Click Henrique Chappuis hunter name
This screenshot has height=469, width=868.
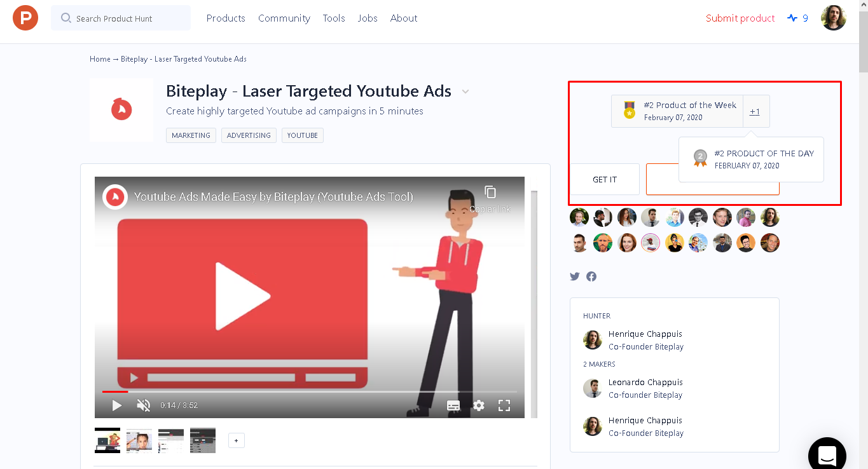click(x=645, y=334)
